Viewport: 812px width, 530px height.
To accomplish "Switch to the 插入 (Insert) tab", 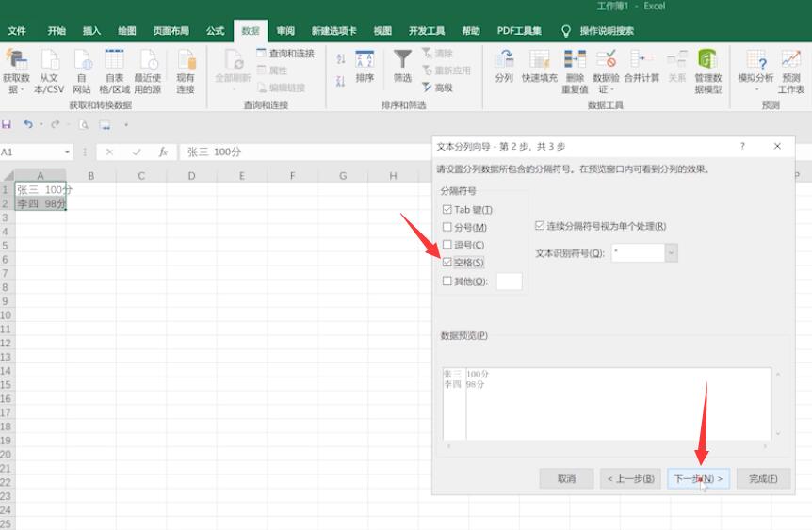I will click(91, 31).
